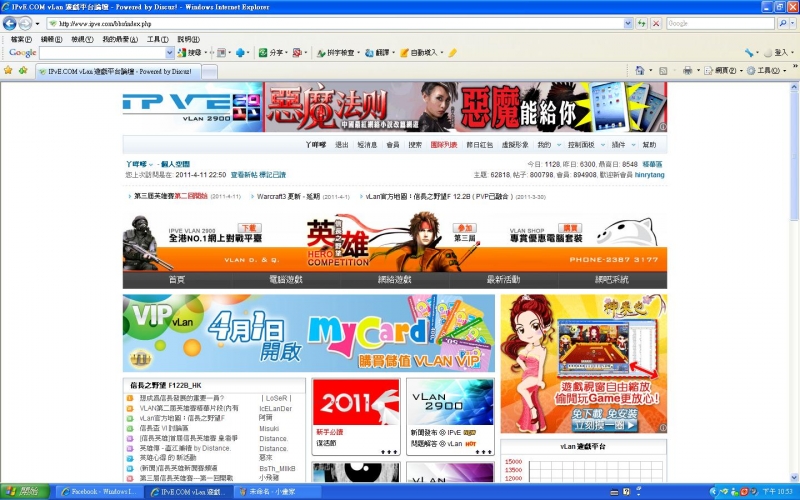800x500 pixels.
Task: Click the Home house icon in command bar
Action: pyautogui.click(x=639, y=70)
